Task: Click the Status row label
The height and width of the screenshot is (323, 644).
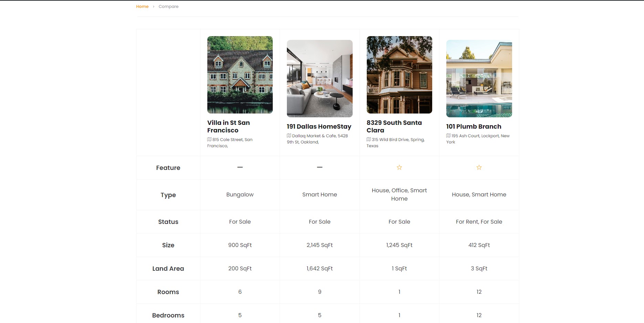Action: point(168,222)
